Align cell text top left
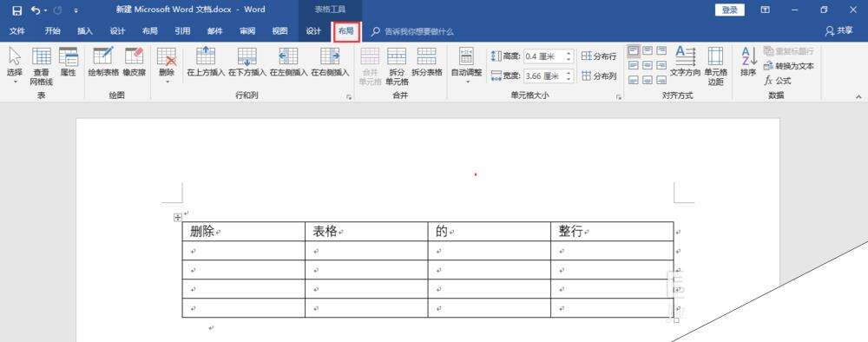The image size is (868, 342). click(x=634, y=51)
